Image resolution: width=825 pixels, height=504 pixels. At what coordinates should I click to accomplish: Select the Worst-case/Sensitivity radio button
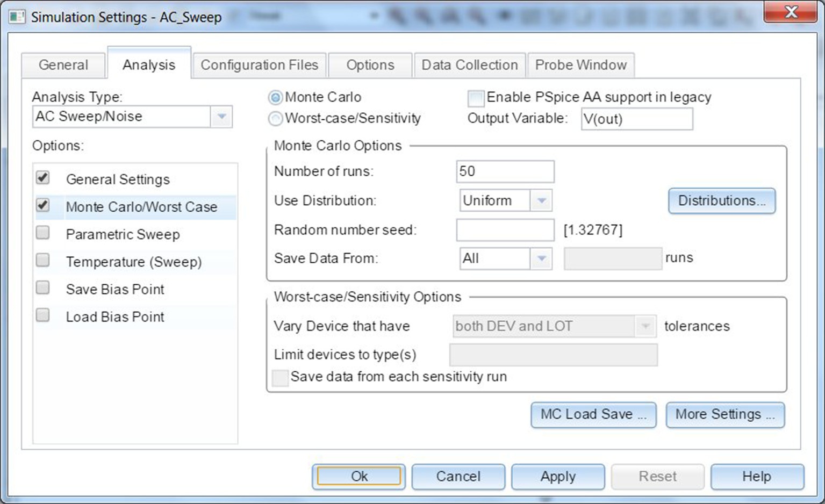coord(275,119)
